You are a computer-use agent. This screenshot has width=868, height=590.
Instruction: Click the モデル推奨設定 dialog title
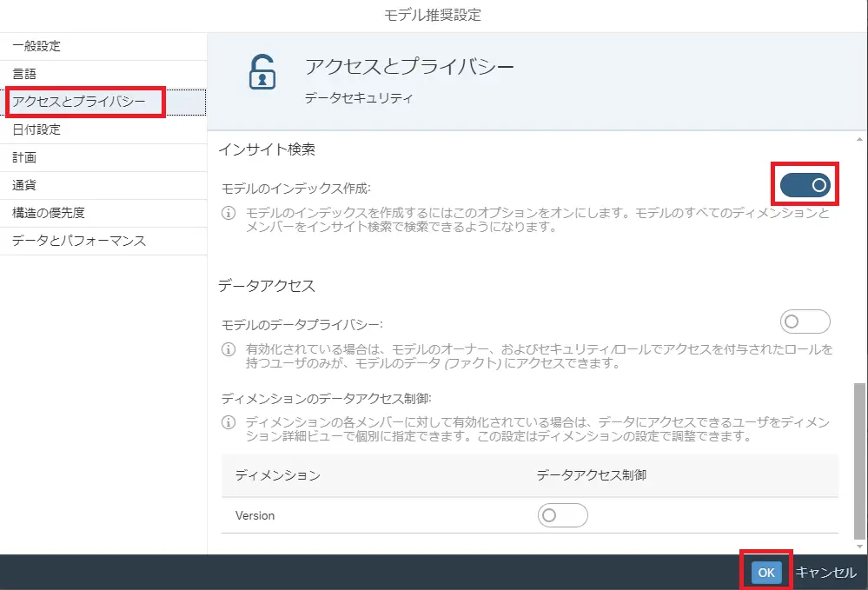(x=433, y=15)
